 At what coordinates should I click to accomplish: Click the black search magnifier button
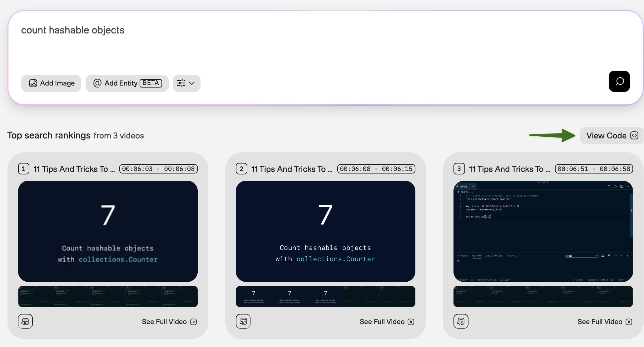click(x=619, y=81)
